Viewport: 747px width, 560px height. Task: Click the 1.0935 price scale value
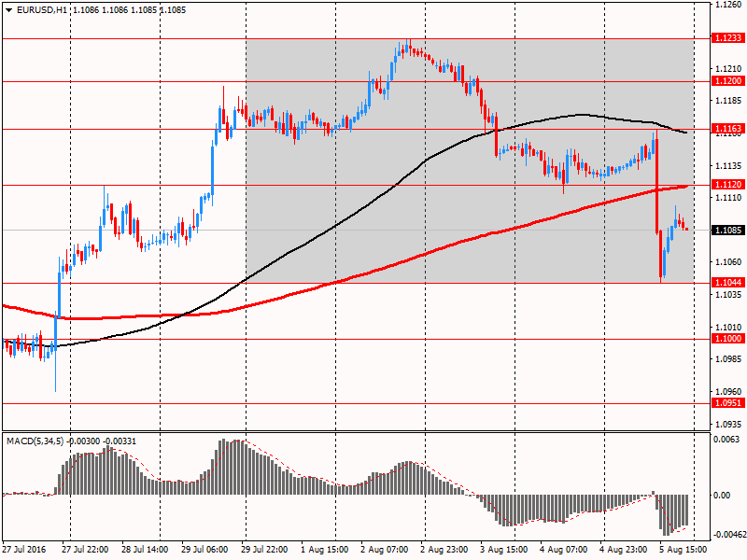click(729, 424)
